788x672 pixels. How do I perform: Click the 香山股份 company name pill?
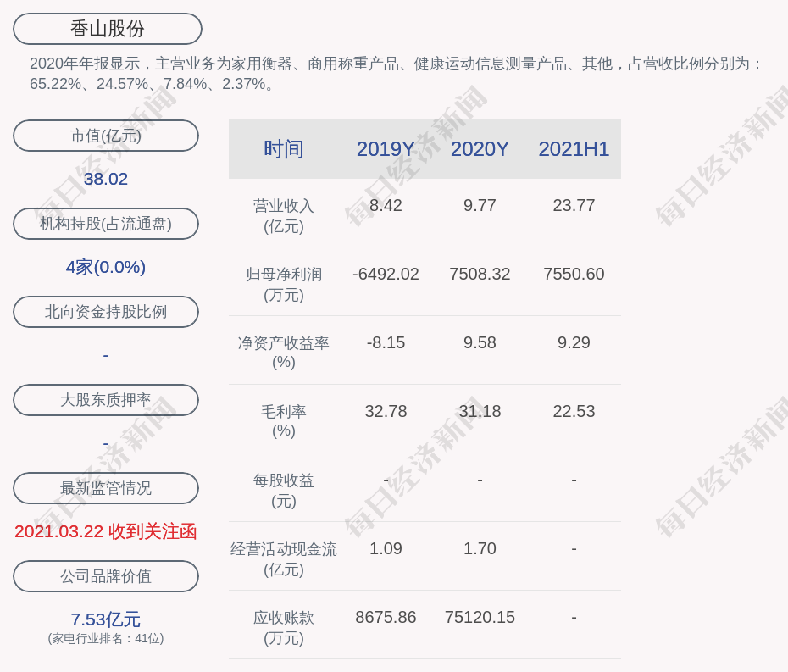pos(107,29)
